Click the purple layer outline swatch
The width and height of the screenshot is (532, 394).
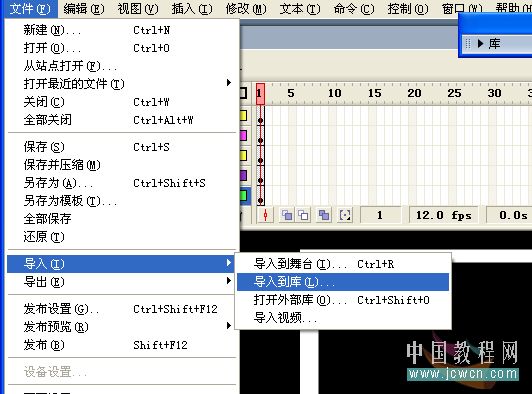pyautogui.click(x=244, y=175)
